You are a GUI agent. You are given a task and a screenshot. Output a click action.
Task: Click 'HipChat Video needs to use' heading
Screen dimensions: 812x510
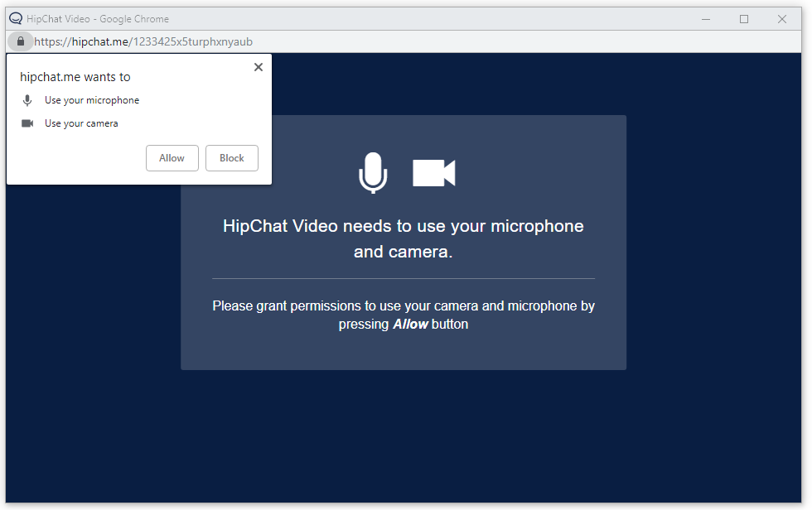(x=404, y=238)
